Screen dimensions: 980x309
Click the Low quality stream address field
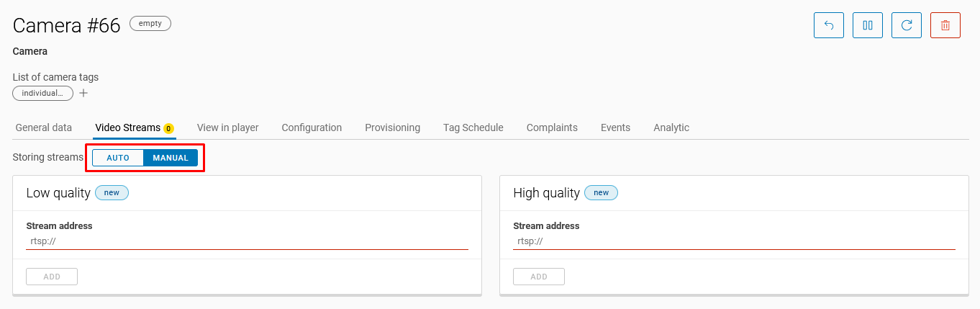click(247, 241)
